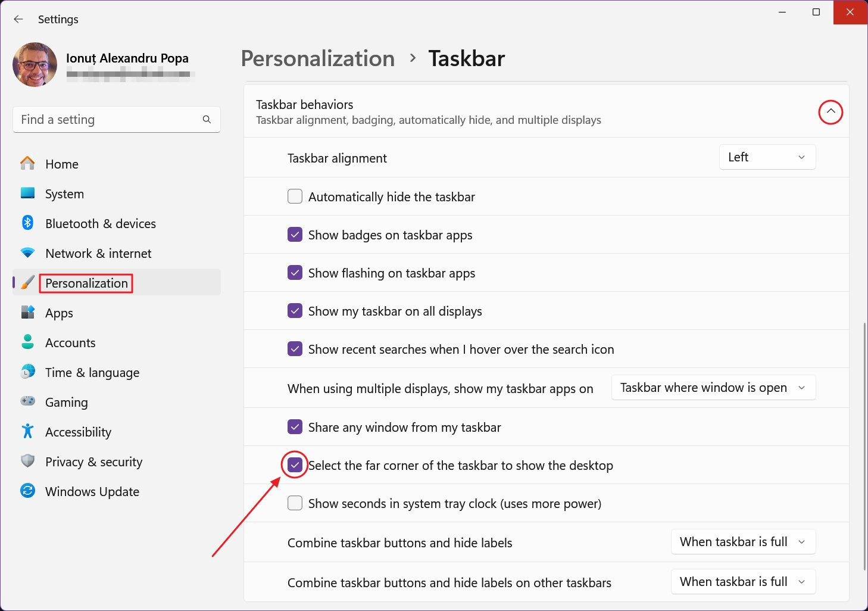The width and height of the screenshot is (868, 611).
Task: Open the Combine taskbar buttons dropdown
Action: [743, 541]
